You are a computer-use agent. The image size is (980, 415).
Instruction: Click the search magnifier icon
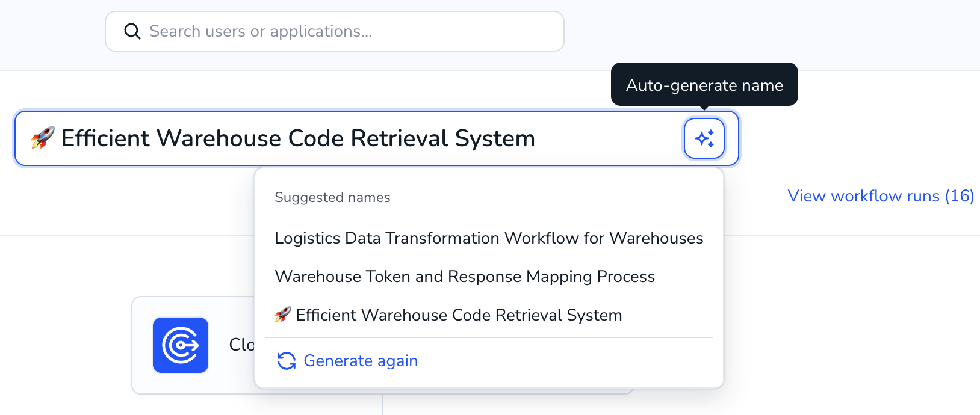(132, 31)
